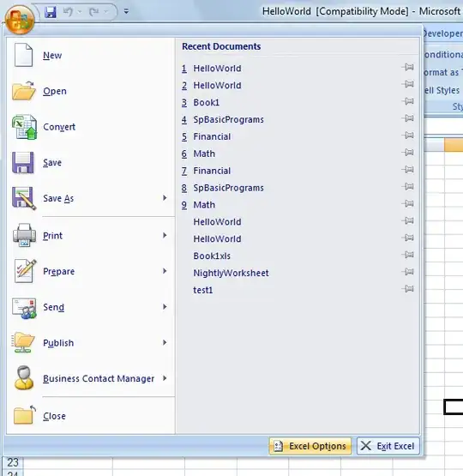Screen dimensions: 463x476
Task: Expand the Save As submenu arrow
Action: (x=165, y=198)
